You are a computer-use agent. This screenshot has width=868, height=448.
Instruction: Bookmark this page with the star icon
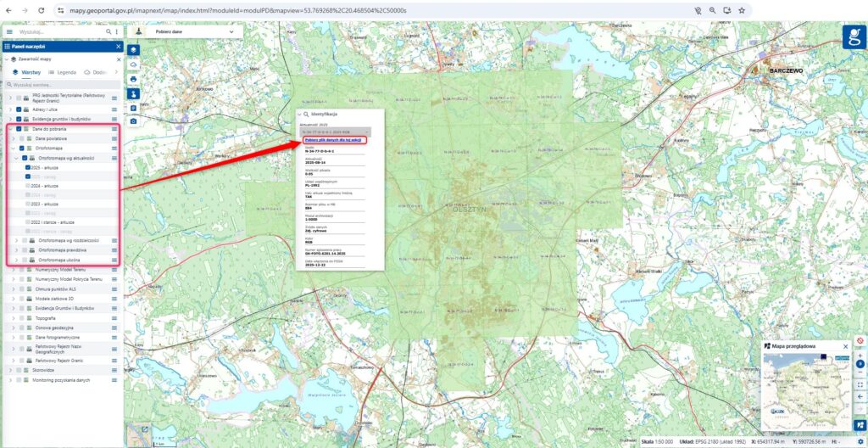(742, 10)
